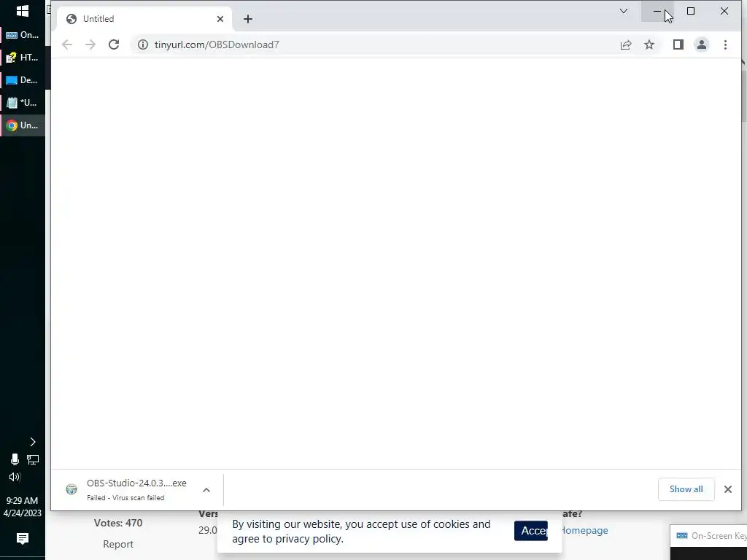Switch to the *U... Notepad taskbar item

pos(23,102)
